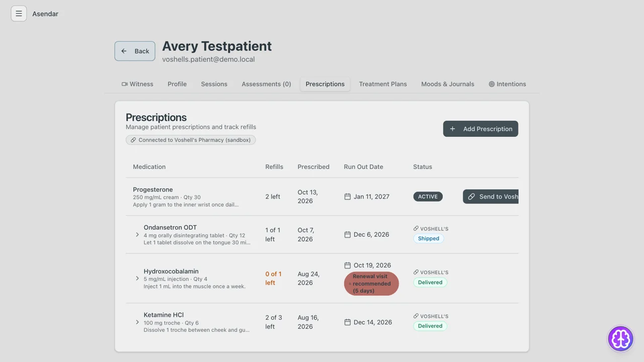Viewport: 644px width, 362px height.
Task: Click the calendar icon beside Dec 14, 2026
Action: (347, 322)
